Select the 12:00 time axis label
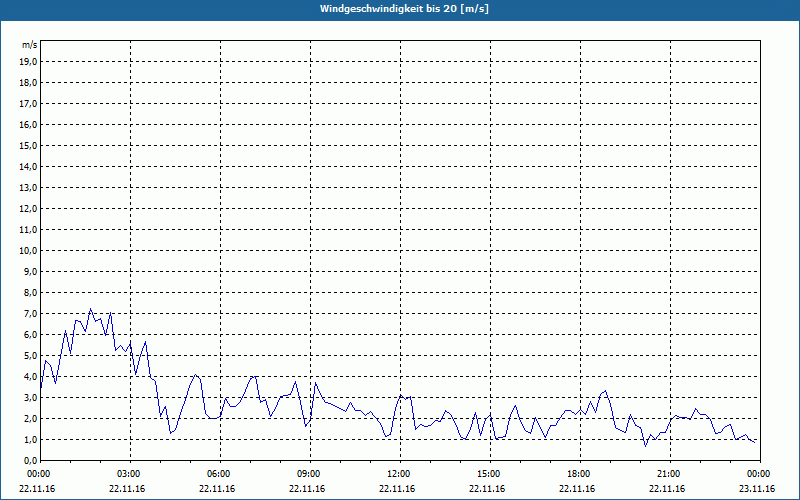 (x=400, y=474)
